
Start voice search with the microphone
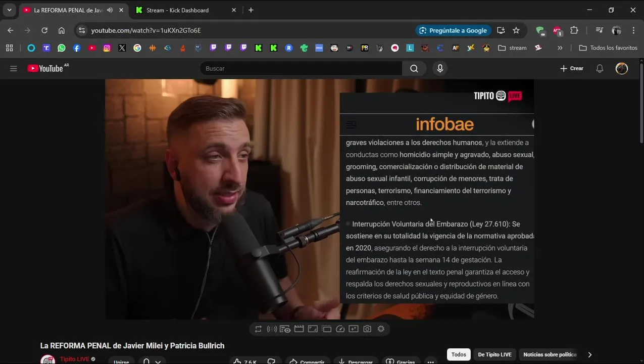440,68
